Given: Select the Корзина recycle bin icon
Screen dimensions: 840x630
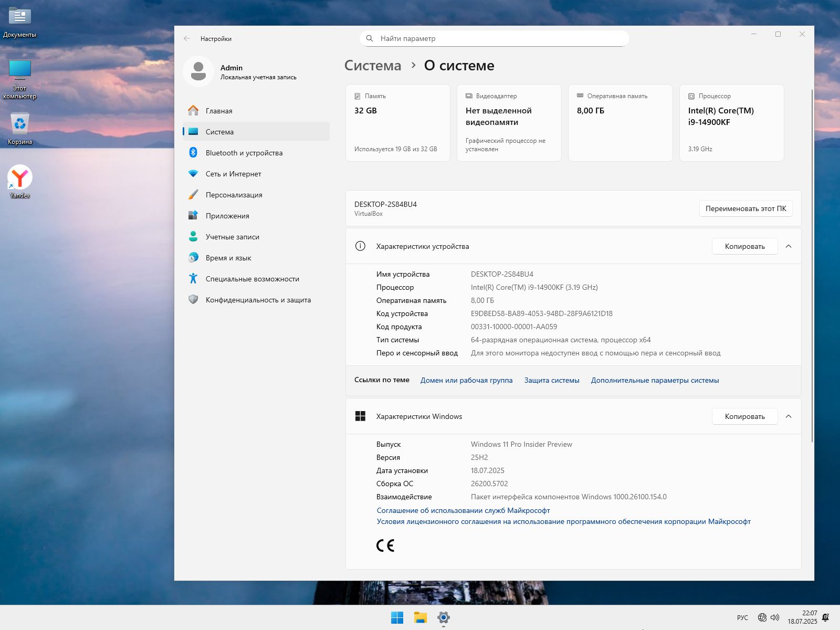Looking at the screenshot, I should click(20, 129).
